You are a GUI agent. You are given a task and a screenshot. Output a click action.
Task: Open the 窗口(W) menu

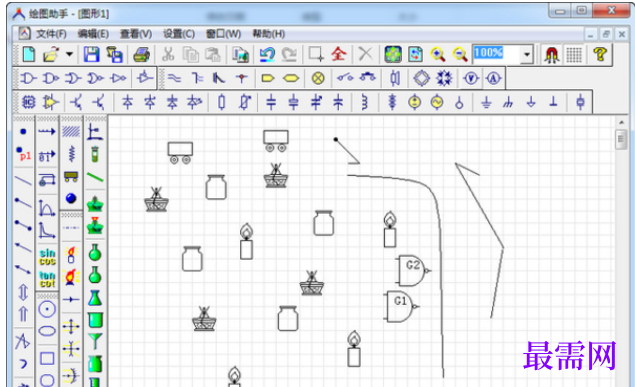click(224, 34)
